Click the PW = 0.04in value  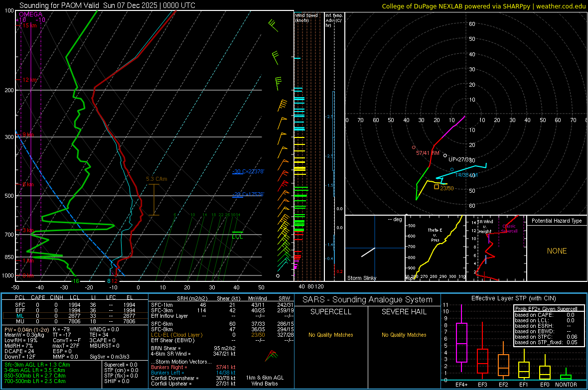[26, 329]
